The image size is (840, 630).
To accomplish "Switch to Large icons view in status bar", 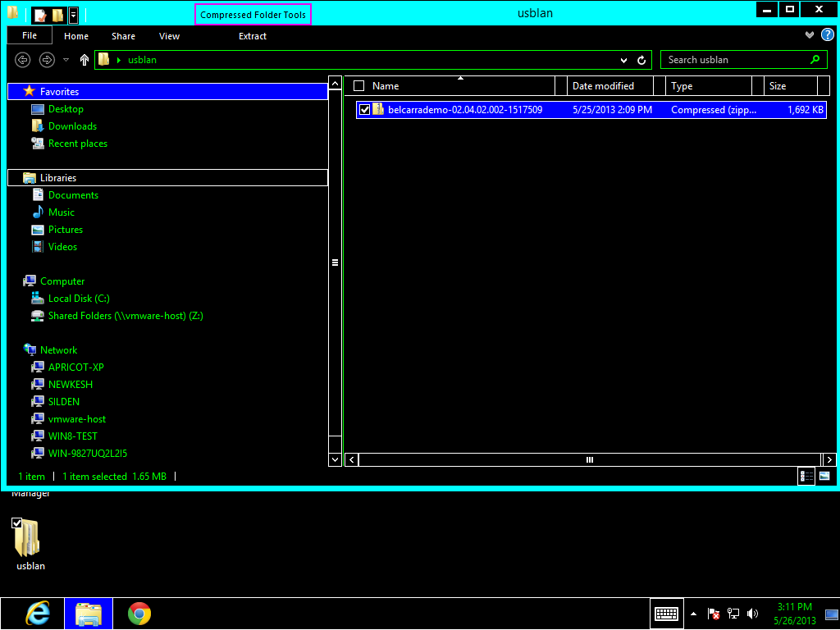I will 824,476.
